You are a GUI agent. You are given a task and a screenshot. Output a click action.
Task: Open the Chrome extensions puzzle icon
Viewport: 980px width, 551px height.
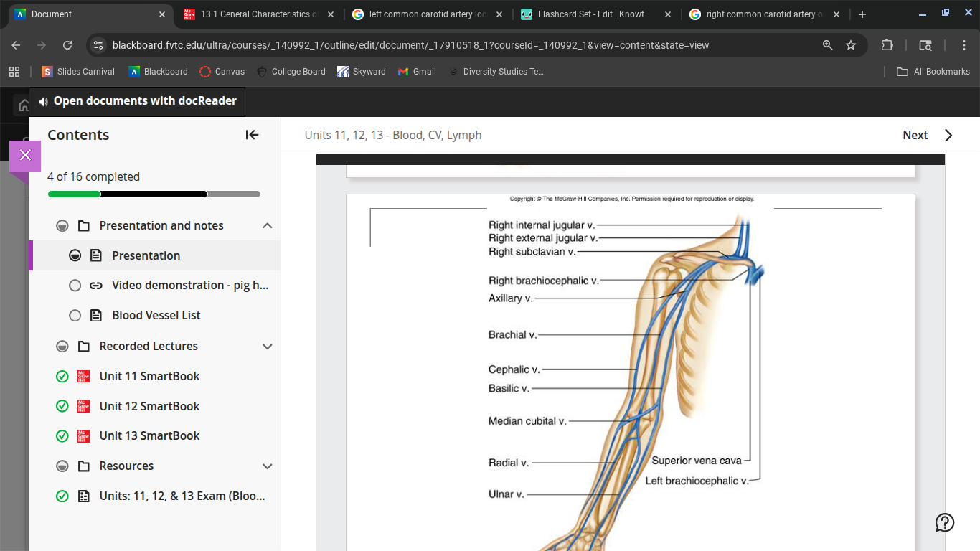tap(887, 45)
